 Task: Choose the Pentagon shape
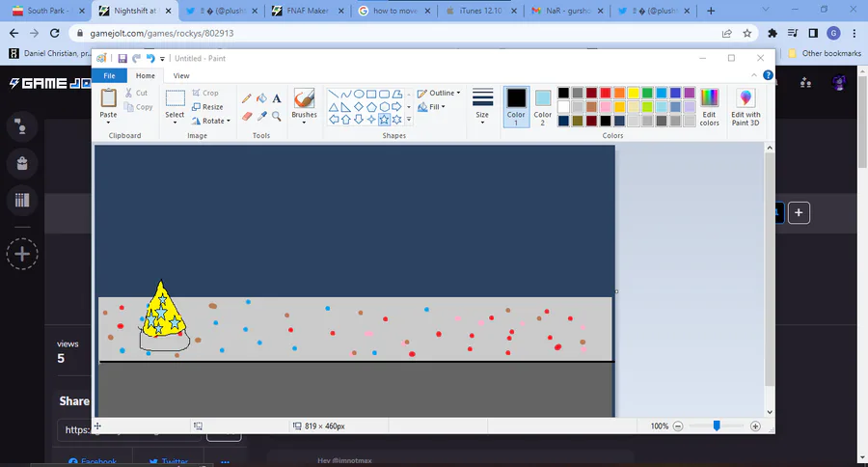tap(371, 107)
